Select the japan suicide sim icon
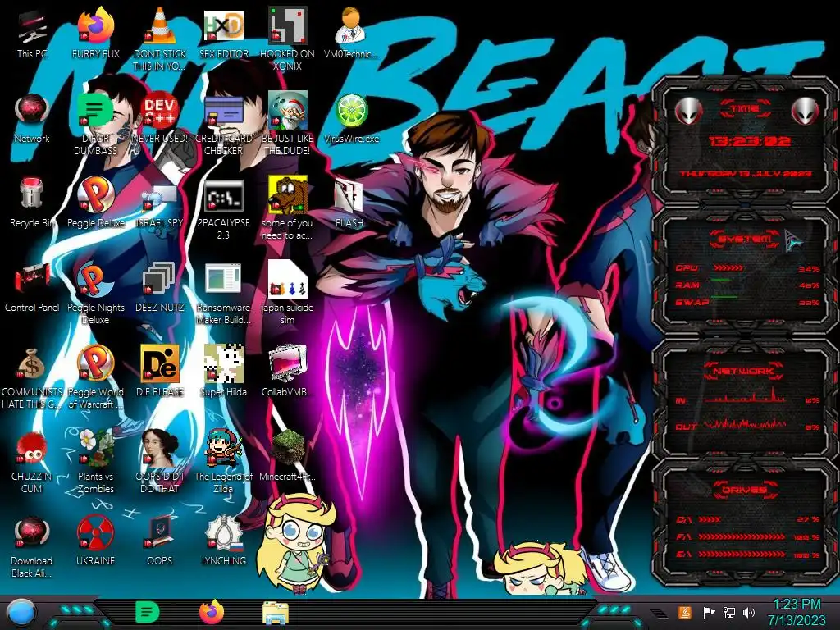 (287, 294)
